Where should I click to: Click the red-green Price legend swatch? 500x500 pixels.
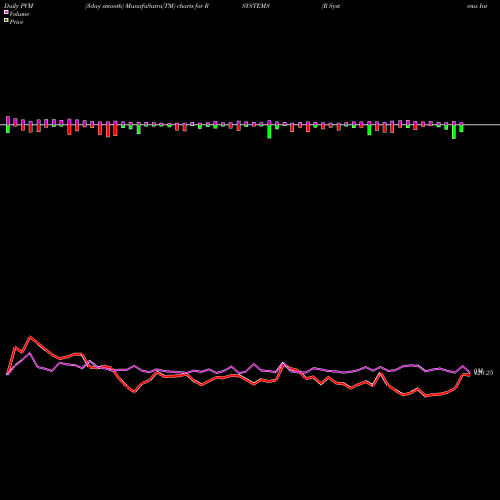(x=6, y=20)
